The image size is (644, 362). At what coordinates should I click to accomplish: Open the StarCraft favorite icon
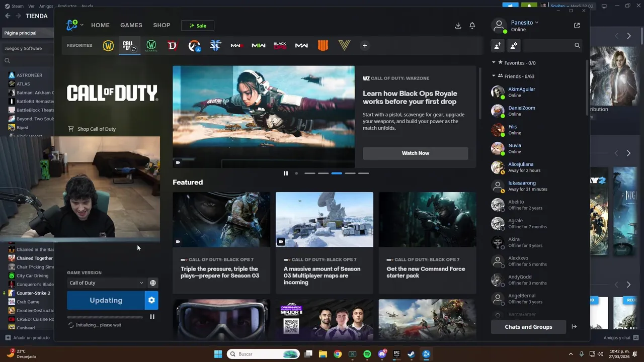coord(215,46)
